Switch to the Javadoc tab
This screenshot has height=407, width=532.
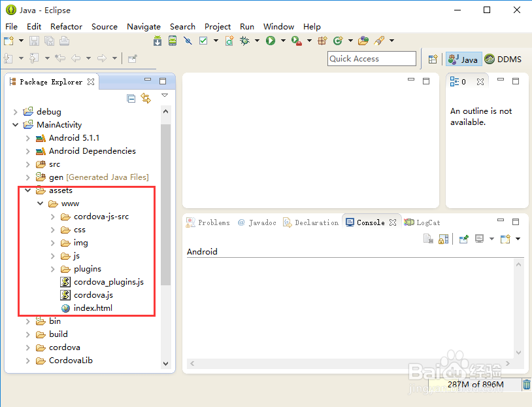(257, 222)
